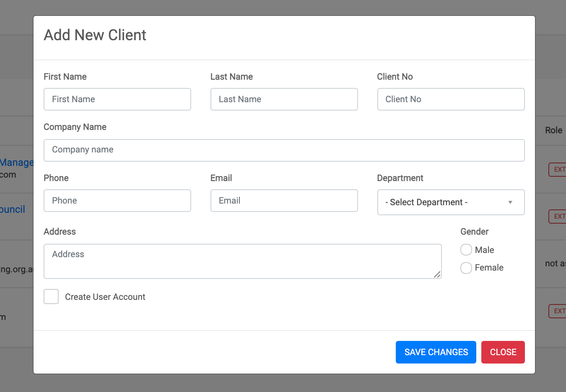This screenshot has width=566, height=392.
Task: Choose the Female gender option
Action: 466,268
